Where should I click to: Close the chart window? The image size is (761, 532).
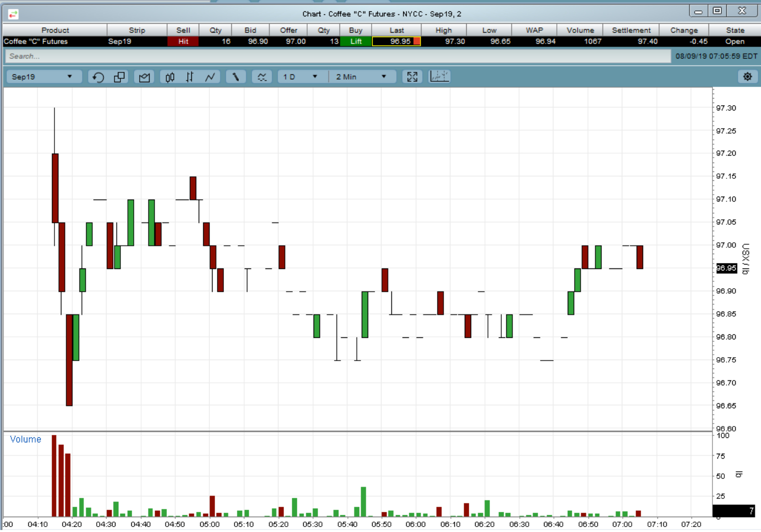pos(742,11)
